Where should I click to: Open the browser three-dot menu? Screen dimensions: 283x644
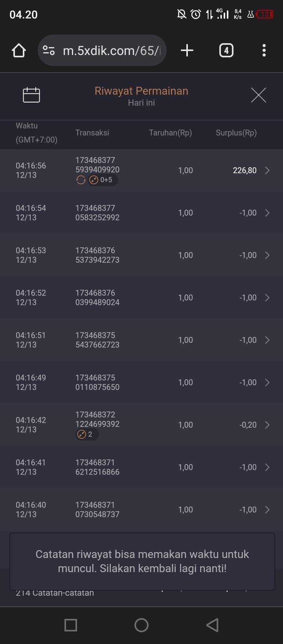(x=264, y=51)
